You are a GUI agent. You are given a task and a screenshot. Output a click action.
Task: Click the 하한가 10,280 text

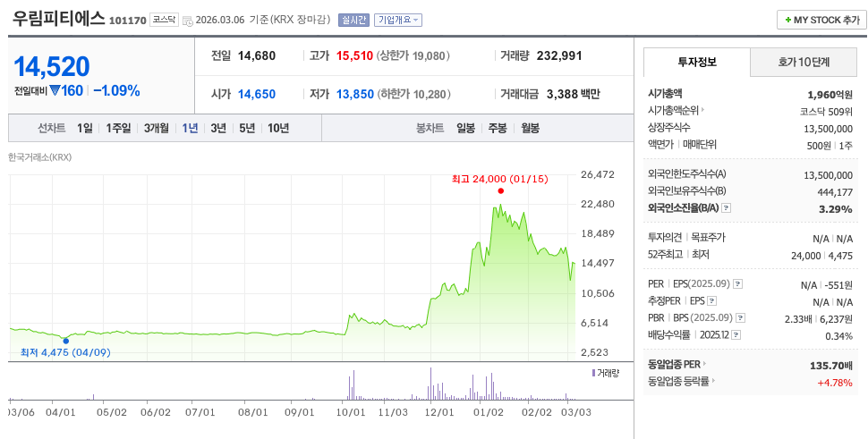[x=413, y=95]
